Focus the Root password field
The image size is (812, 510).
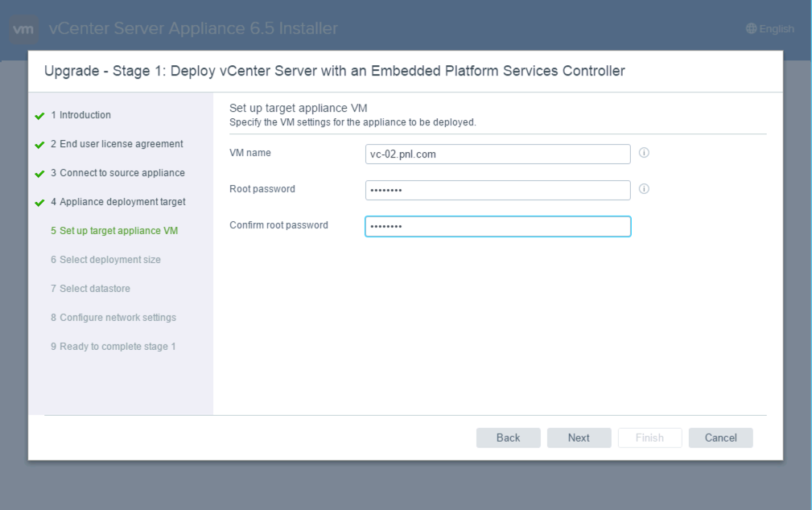(x=497, y=191)
